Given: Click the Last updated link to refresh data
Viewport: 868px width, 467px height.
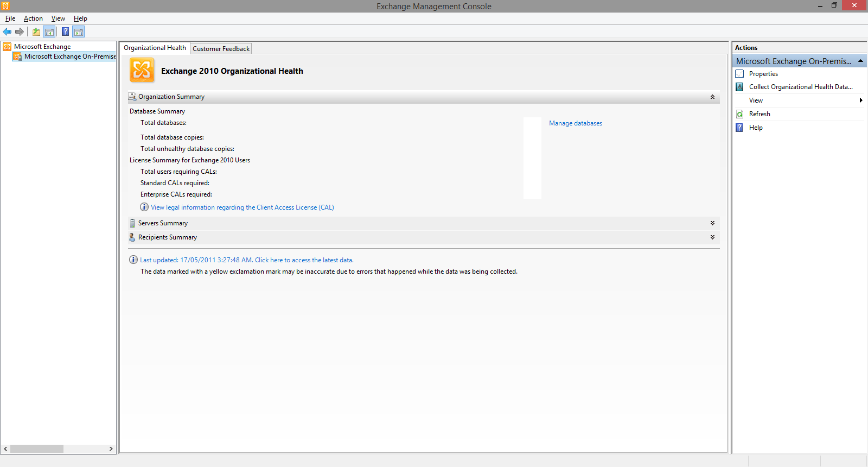Looking at the screenshot, I should [x=247, y=260].
